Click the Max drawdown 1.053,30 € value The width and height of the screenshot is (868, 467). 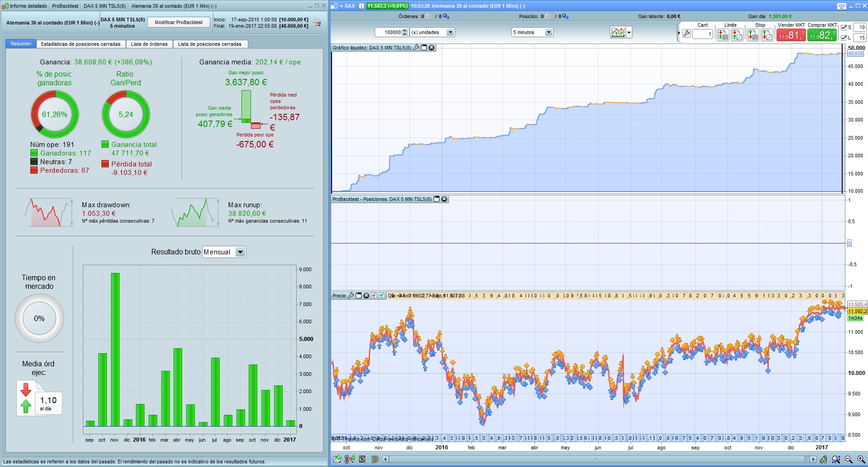coord(99,214)
